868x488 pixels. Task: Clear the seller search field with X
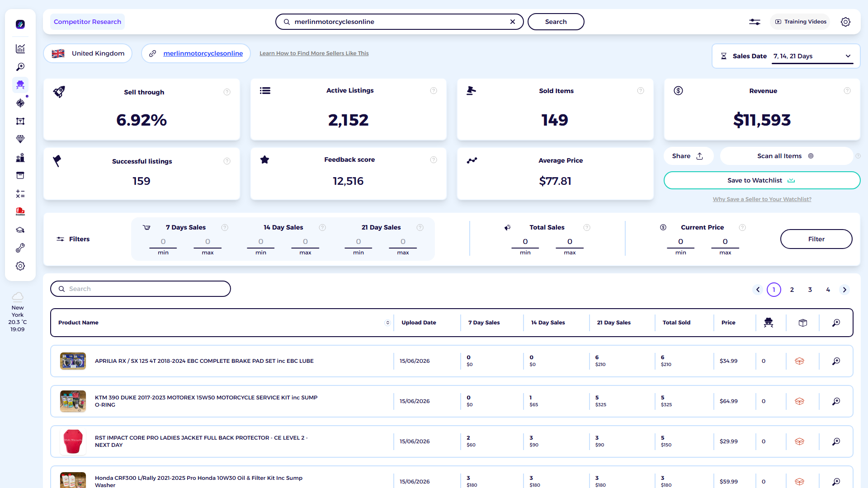tap(513, 22)
